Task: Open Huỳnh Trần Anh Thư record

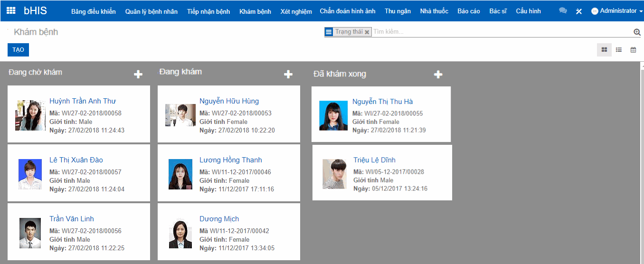Action: (83, 101)
